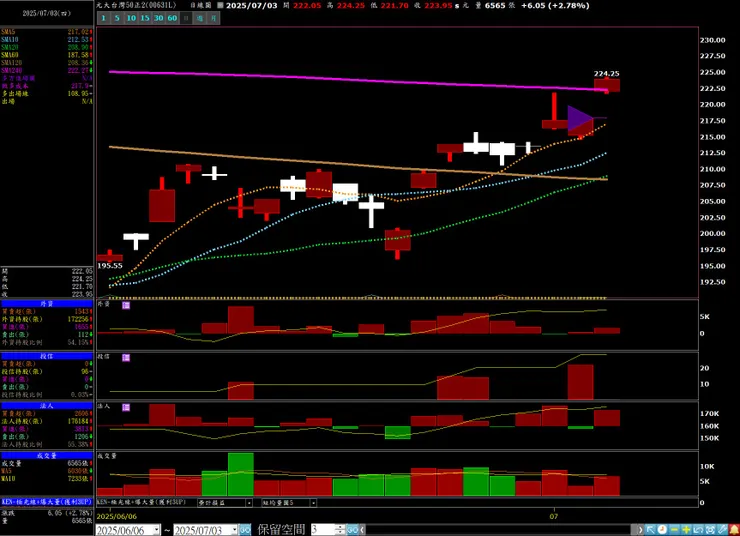740x536 pixels.
Task: Click the 230.00 price axis label
Action: pyautogui.click(x=712, y=40)
